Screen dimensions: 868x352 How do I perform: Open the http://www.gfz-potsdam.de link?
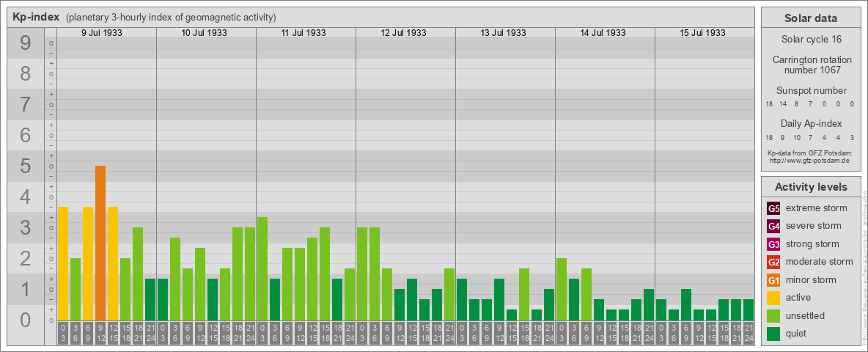click(x=809, y=160)
